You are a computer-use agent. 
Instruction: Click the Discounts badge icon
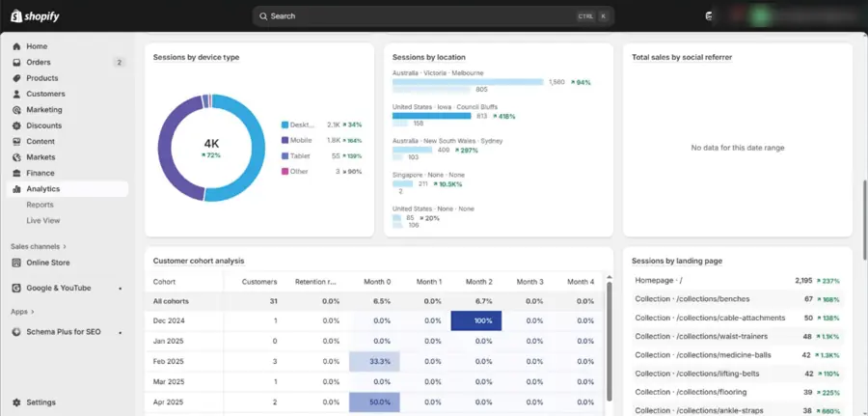point(16,125)
